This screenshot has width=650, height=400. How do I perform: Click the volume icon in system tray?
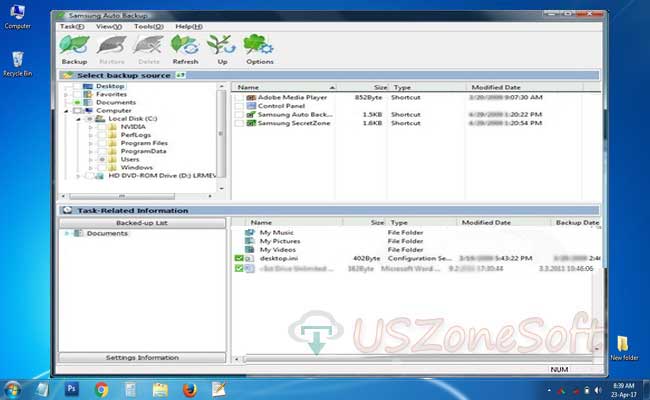click(x=598, y=390)
